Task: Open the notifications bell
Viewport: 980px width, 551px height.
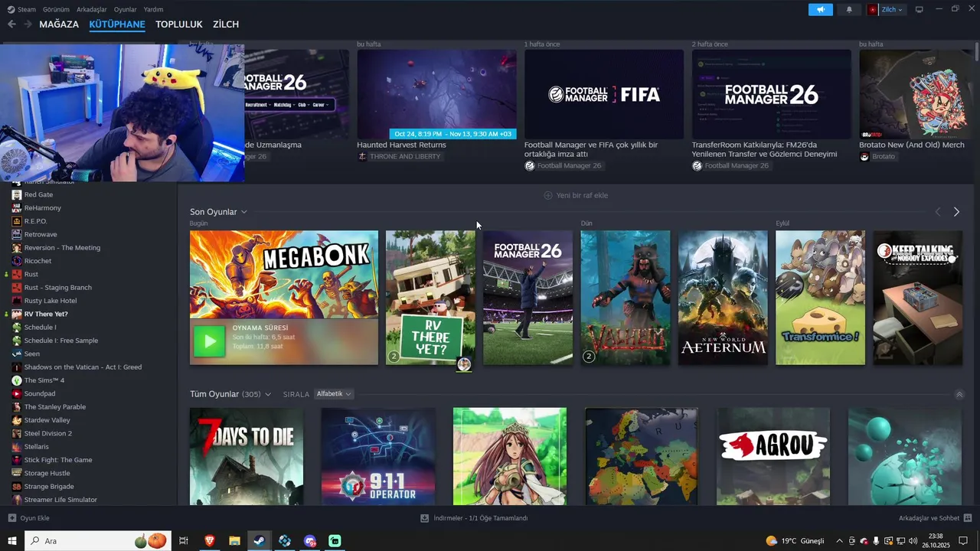Action: pos(849,9)
